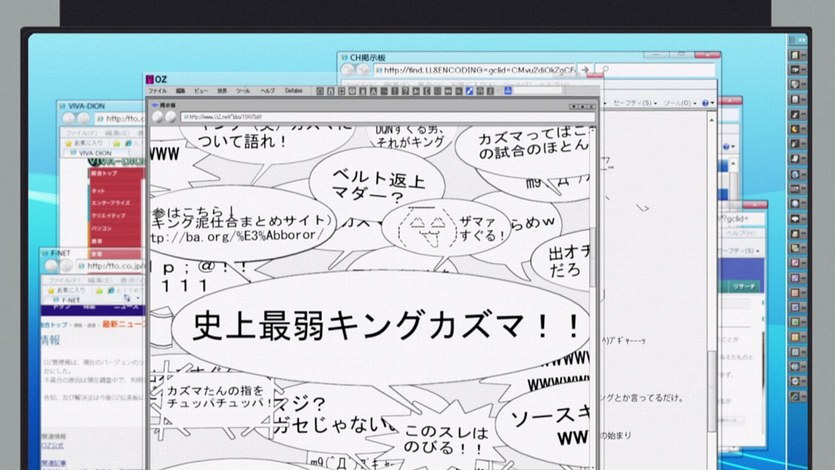Click the back button in F-NET window

click(x=52, y=266)
